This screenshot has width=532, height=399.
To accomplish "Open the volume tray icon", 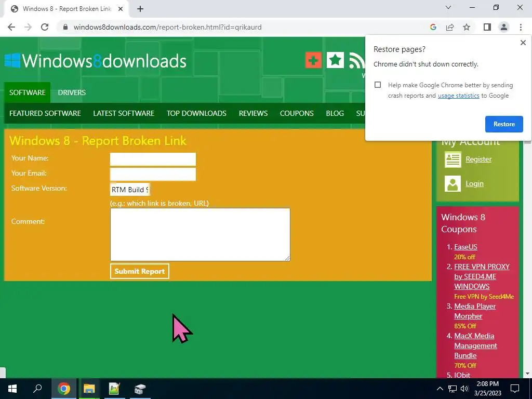I will pos(464,389).
